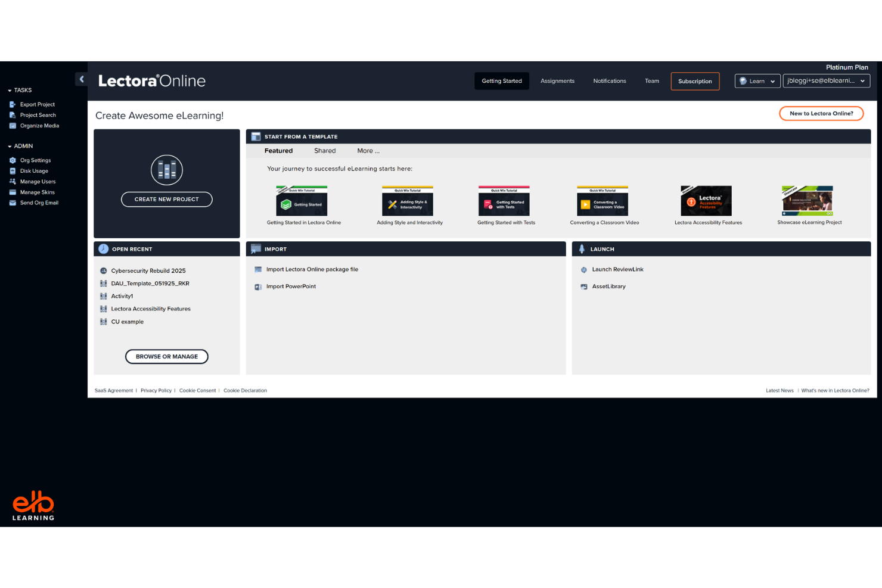
Task: Open recent project Lectora Accessibility Features
Action: coord(151,309)
